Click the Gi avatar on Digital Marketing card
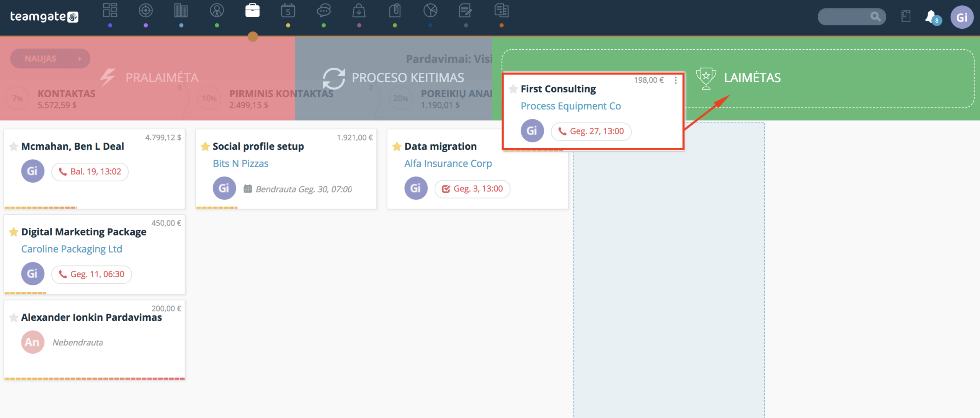The height and width of the screenshot is (418, 980). (33, 274)
